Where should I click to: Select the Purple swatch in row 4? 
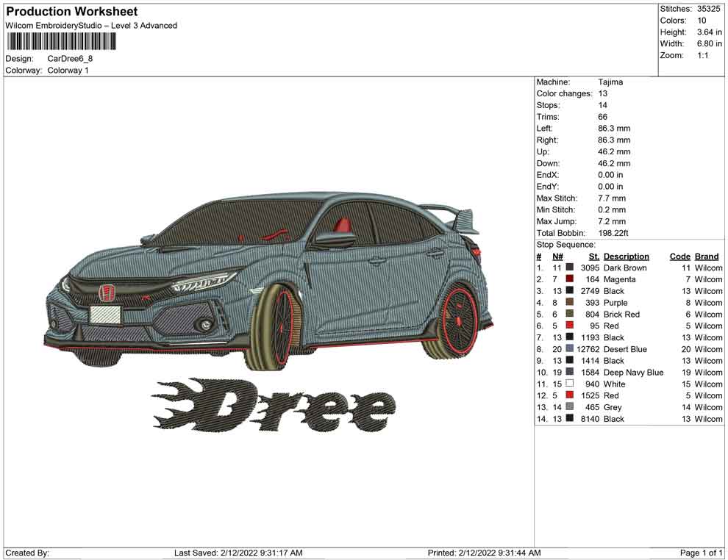pyautogui.click(x=569, y=303)
